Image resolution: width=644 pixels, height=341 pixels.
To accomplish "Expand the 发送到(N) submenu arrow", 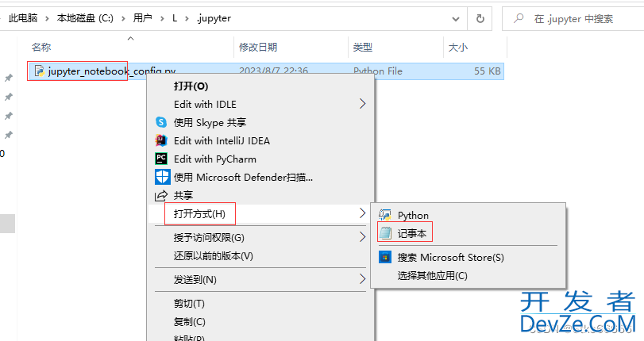I will [x=362, y=279].
